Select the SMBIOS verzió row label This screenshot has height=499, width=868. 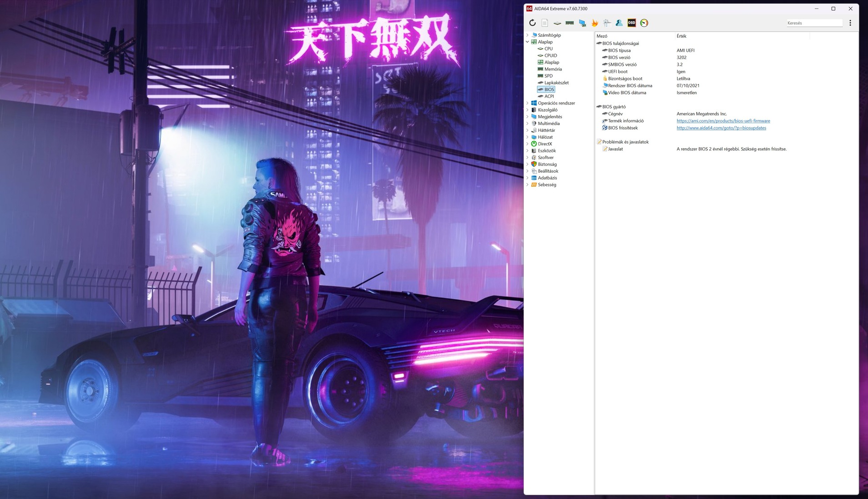point(622,65)
